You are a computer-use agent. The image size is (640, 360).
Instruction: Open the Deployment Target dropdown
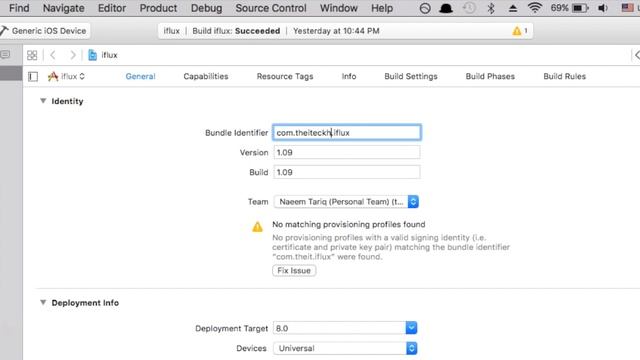tap(345, 328)
